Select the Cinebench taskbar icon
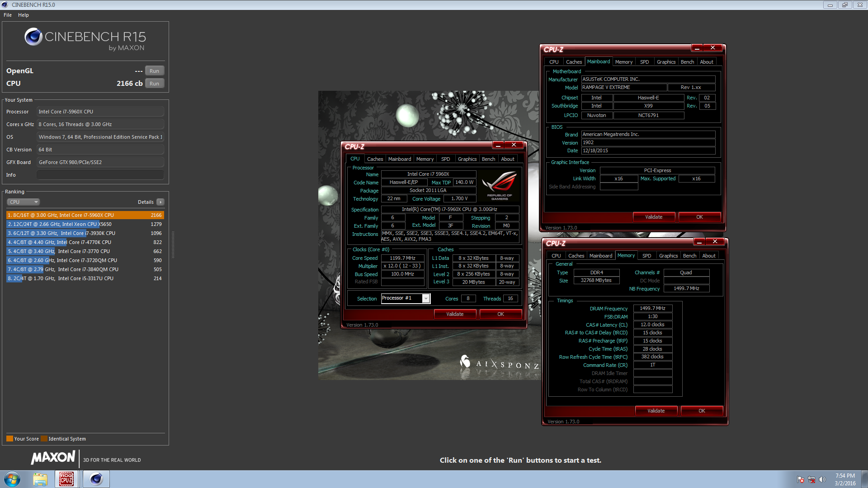The height and width of the screenshot is (488, 868). (x=96, y=479)
